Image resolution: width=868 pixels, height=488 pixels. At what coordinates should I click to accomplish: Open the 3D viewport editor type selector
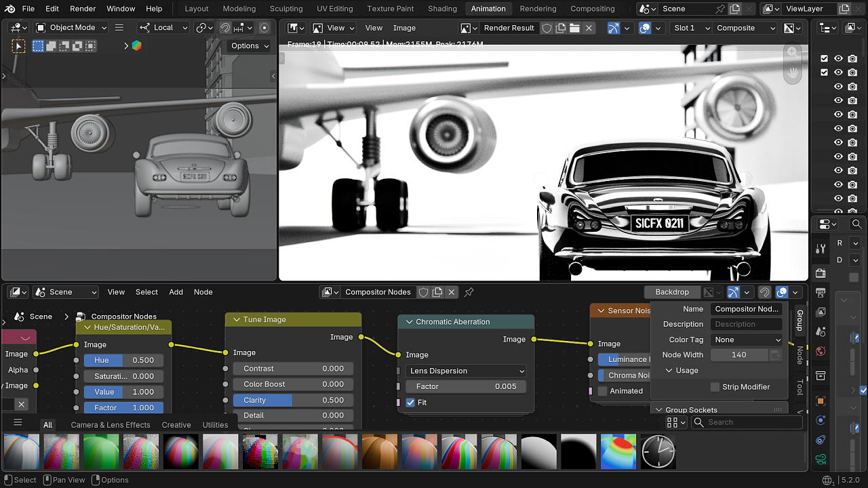pos(18,28)
